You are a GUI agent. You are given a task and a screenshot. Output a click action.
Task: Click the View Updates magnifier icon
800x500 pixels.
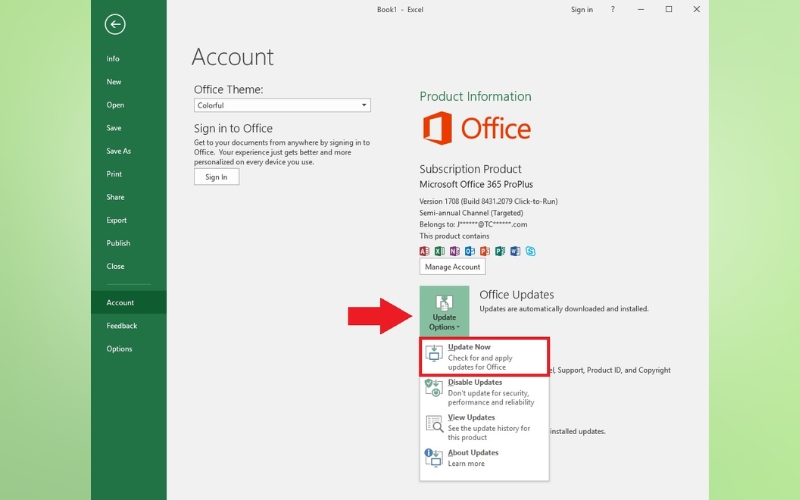tap(434, 424)
